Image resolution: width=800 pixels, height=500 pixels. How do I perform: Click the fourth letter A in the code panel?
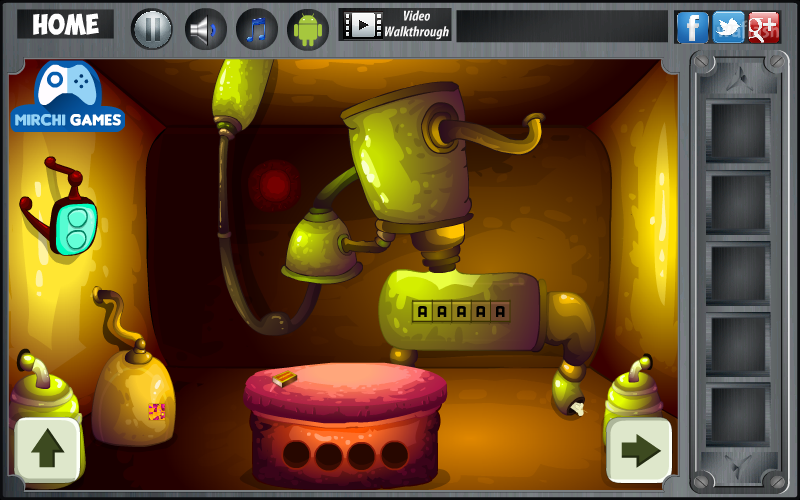coord(481,311)
